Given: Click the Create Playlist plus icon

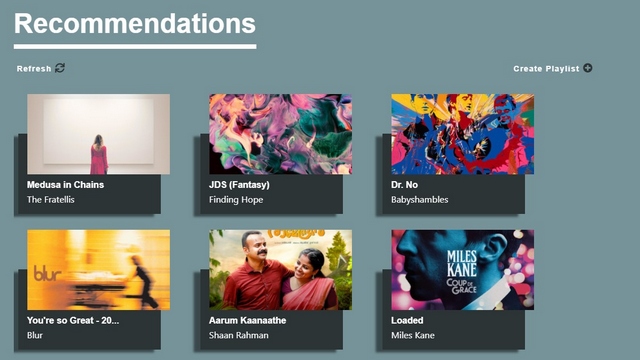Looking at the screenshot, I should 587,68.
